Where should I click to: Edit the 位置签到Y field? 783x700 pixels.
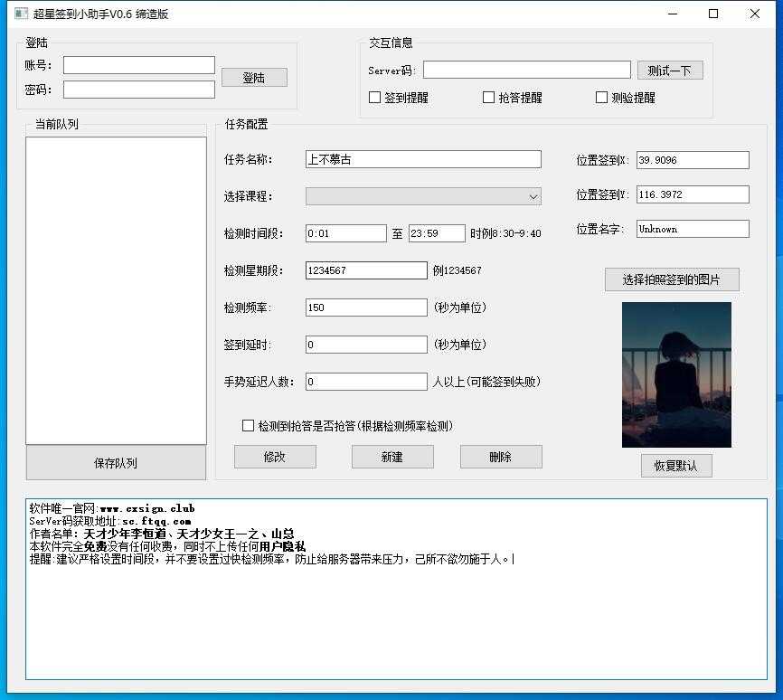[x=693, y=194]
